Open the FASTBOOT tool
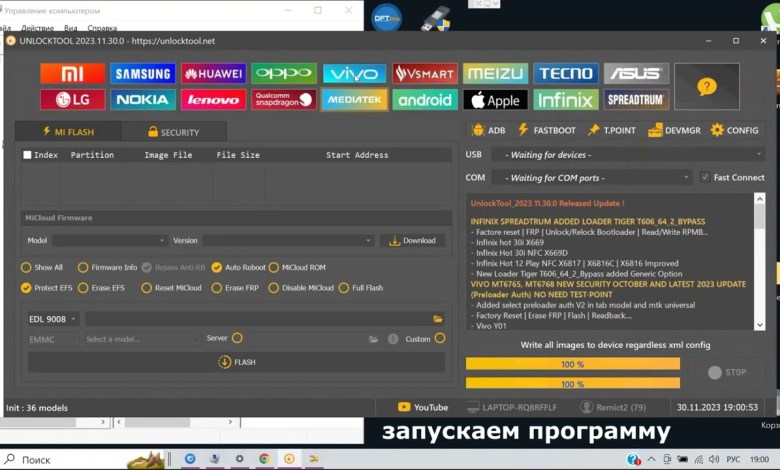Viewport: 780px width, 470px height. pos(547,130)
